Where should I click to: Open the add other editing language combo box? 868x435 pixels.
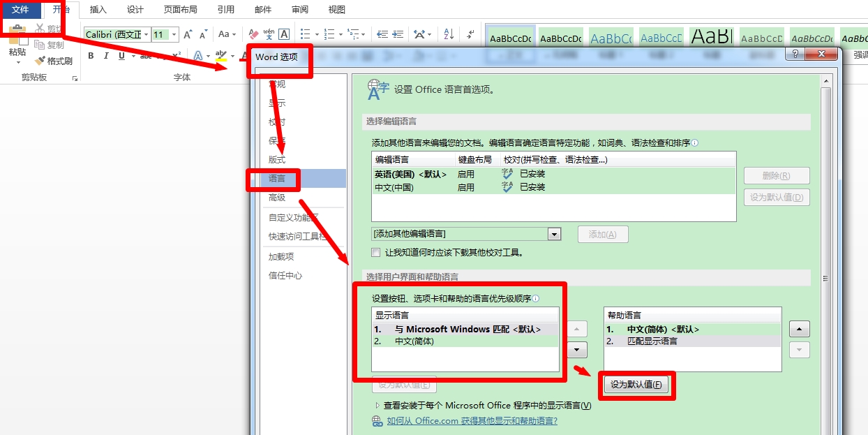[467, 234]
